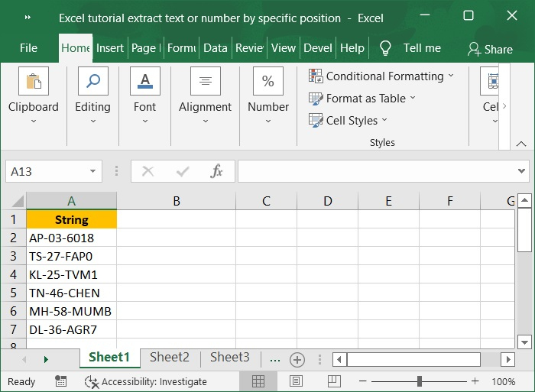Click the Share button
Viewport: 535px width, 392px height.
click(490, 49)
